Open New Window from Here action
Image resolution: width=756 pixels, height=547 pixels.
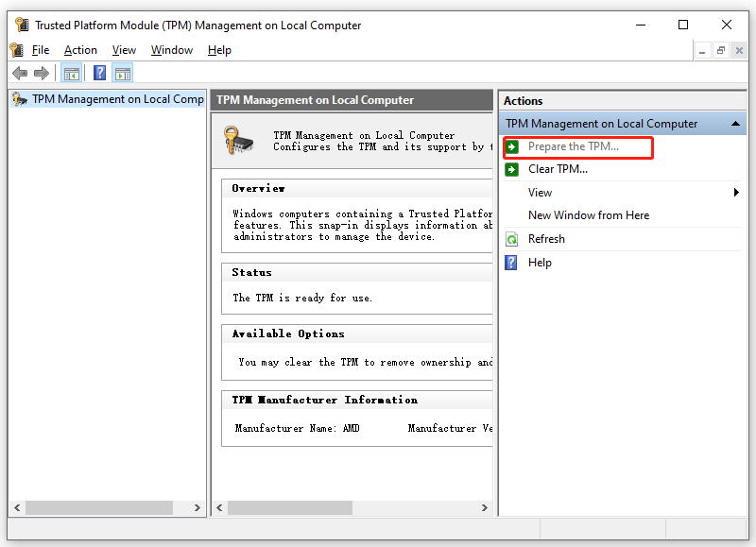click(x=589, y=215)
